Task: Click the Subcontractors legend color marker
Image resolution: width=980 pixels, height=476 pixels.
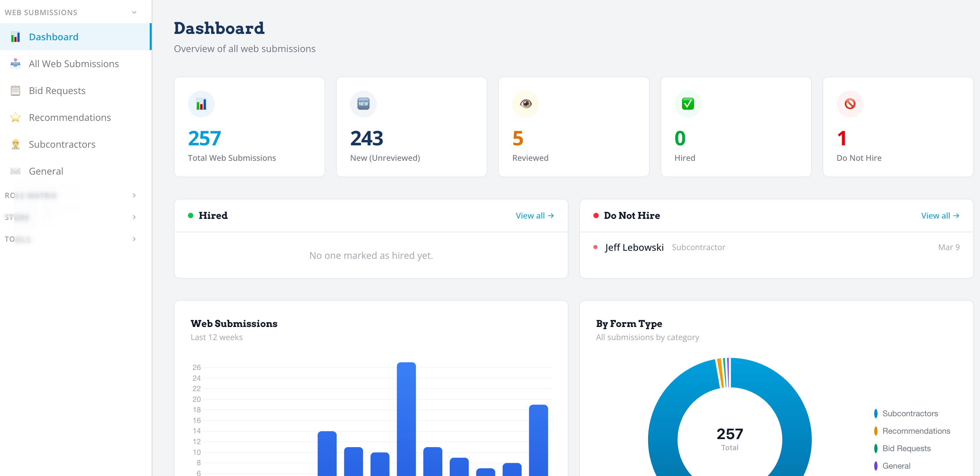Action: (875, 414)
